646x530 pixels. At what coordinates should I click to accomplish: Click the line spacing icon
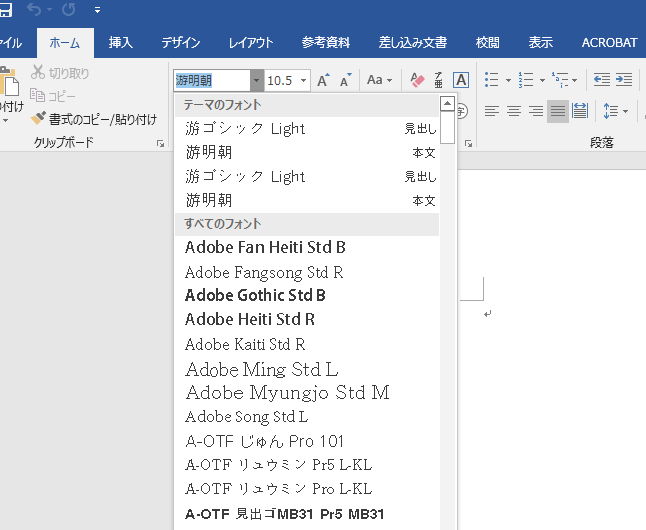(x=611, y=111)
